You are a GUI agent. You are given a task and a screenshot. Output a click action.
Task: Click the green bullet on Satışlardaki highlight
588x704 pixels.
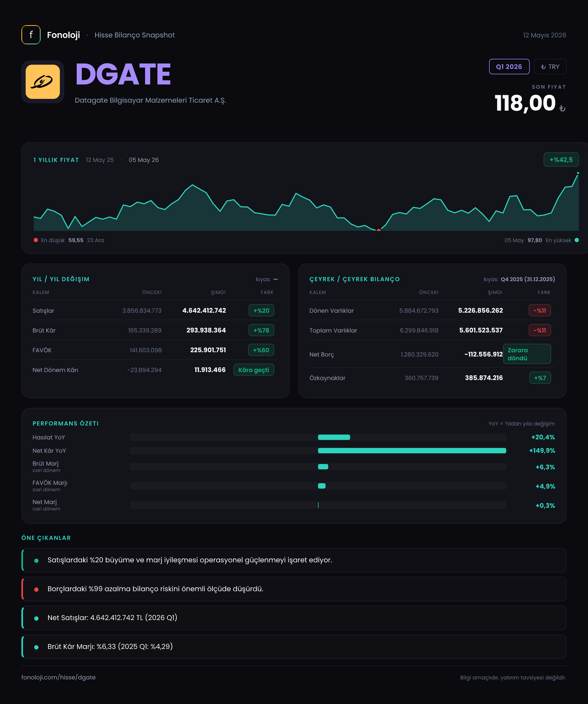[36, 560]
